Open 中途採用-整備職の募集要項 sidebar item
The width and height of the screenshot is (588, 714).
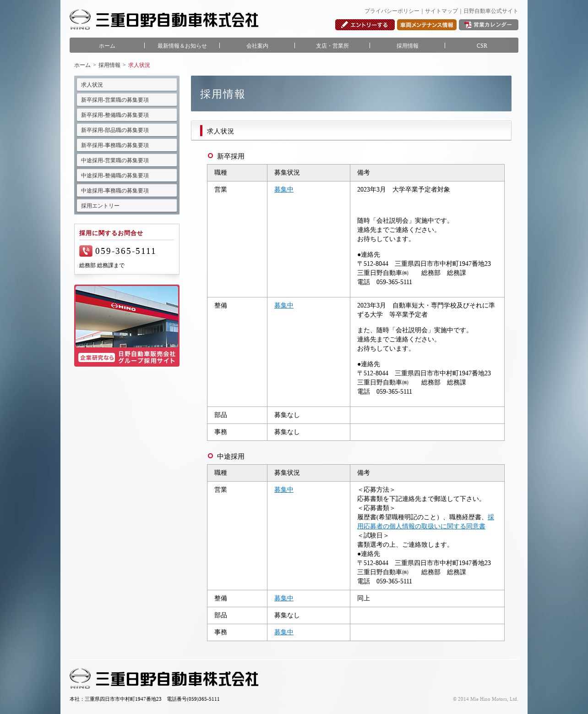[127, 176]
